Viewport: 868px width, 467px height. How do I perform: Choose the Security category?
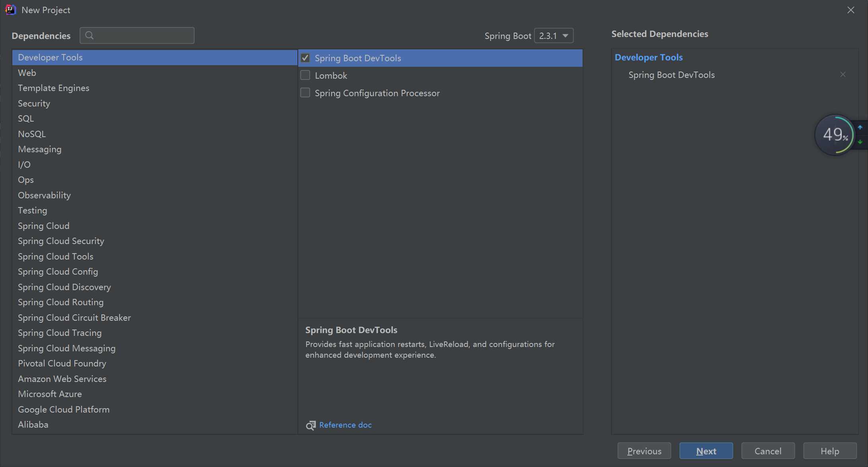155,103
